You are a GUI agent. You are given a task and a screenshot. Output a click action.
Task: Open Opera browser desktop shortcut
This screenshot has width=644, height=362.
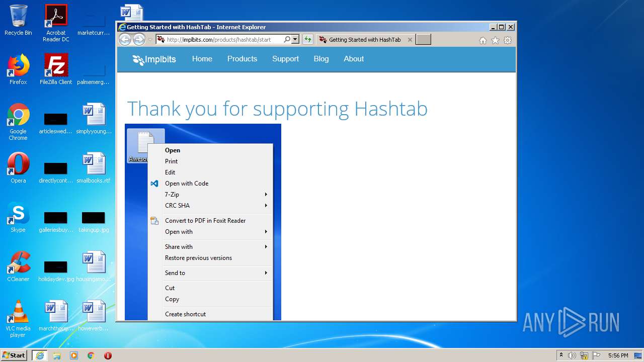(18, 168)
